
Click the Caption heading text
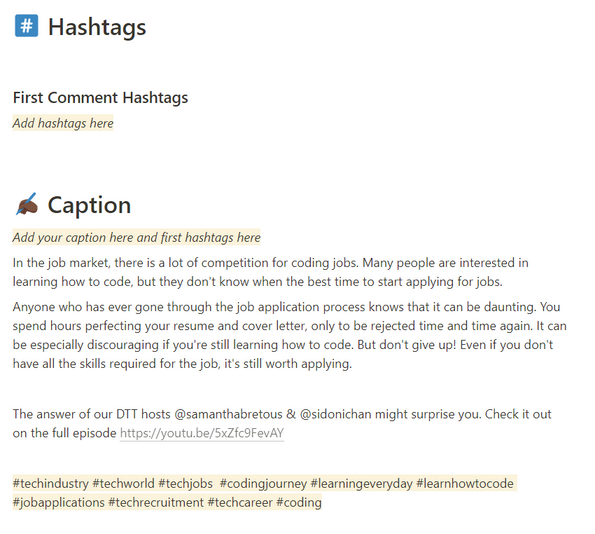click(89, 205)
